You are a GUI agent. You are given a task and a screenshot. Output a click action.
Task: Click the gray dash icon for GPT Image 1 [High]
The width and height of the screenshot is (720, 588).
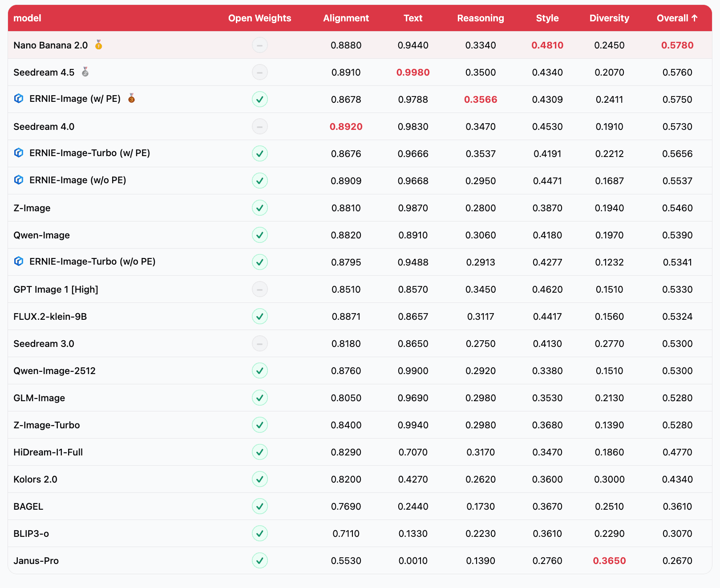coord(260,290)
